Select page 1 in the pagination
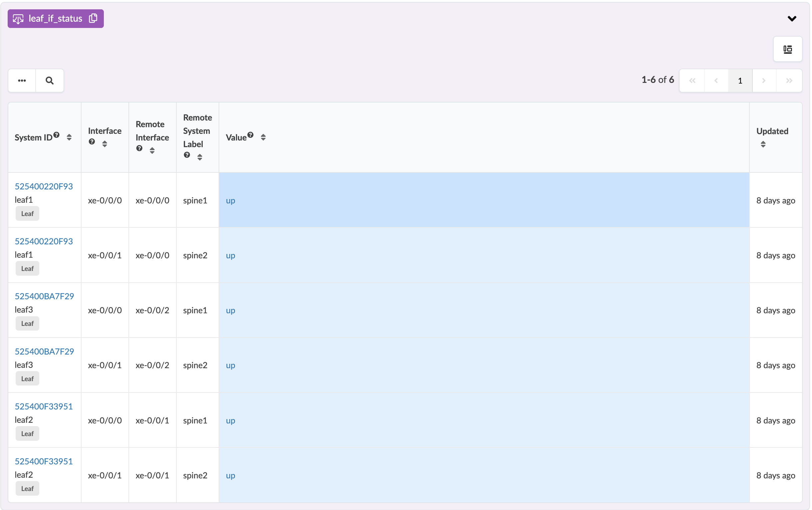This screenshot has width=812, height=510. (740, 81)
